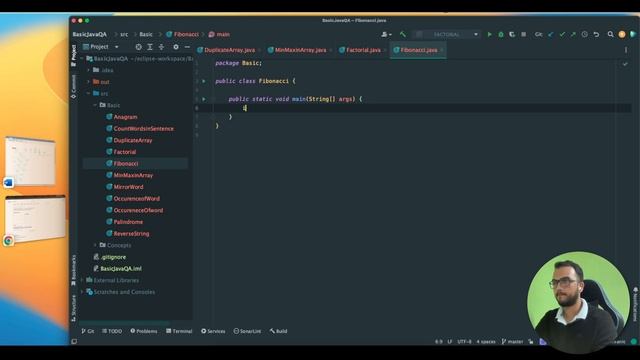The image size is (640, 360).
Task: Open the Terminal tool window
Action: [179, 331]
